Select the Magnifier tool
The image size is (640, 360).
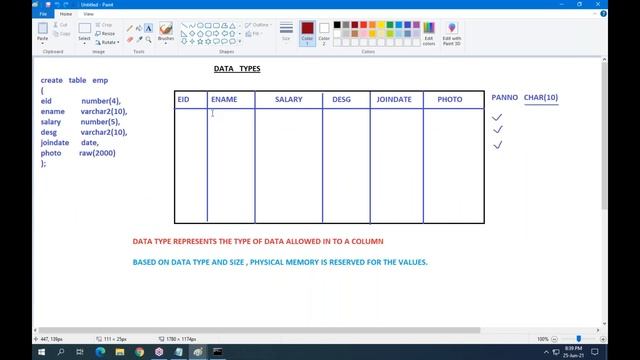pyautogui.click(x=149, y=39)
